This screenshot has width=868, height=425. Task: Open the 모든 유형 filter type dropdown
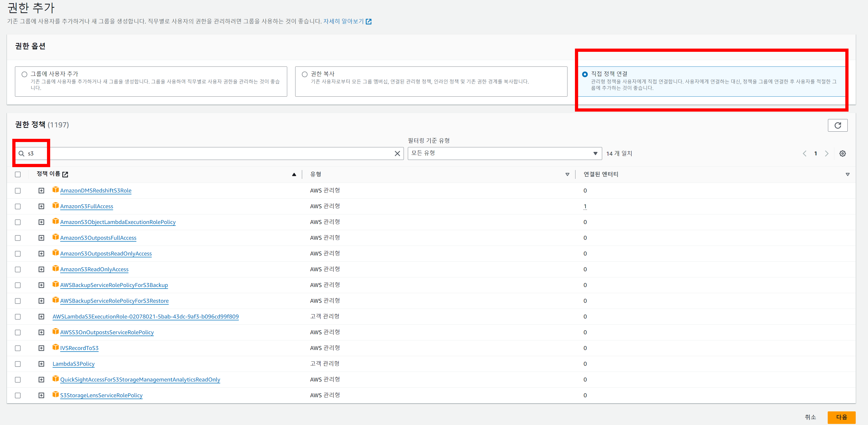tap(504, 153)
